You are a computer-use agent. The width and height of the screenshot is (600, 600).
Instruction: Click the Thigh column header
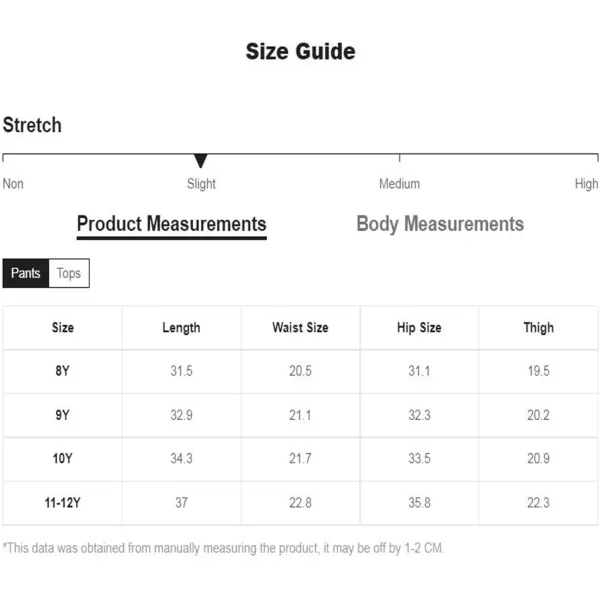click(x=538, y=328)
